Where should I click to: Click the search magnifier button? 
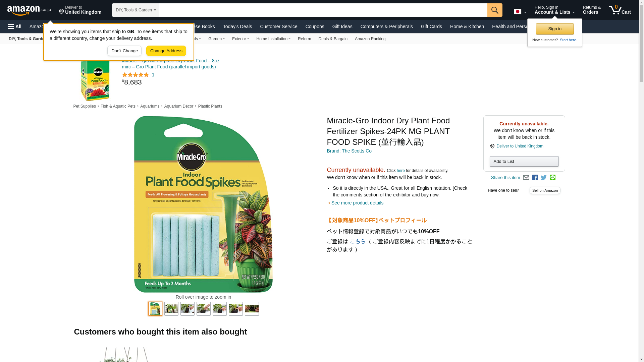pos(495,10)
